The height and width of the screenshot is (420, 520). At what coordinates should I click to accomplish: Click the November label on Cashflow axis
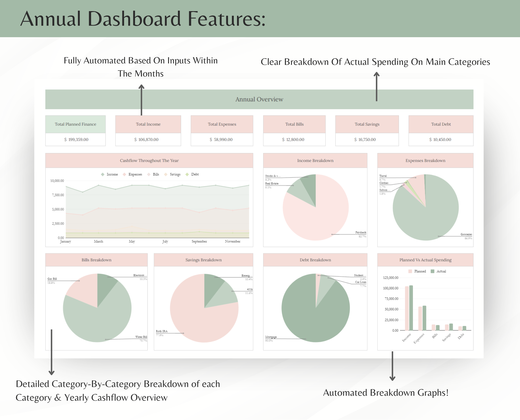click(x=233, y=242)
